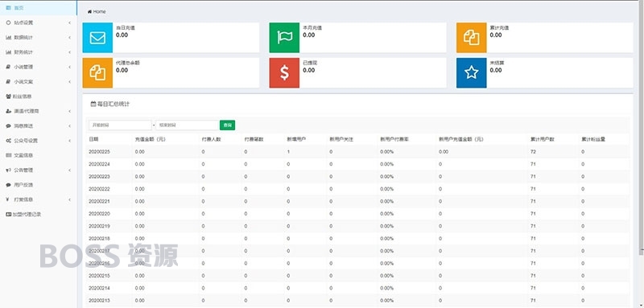Click the 新用户关注 column header
Viewport: 644px width, 308px height.
pos(341,139)
